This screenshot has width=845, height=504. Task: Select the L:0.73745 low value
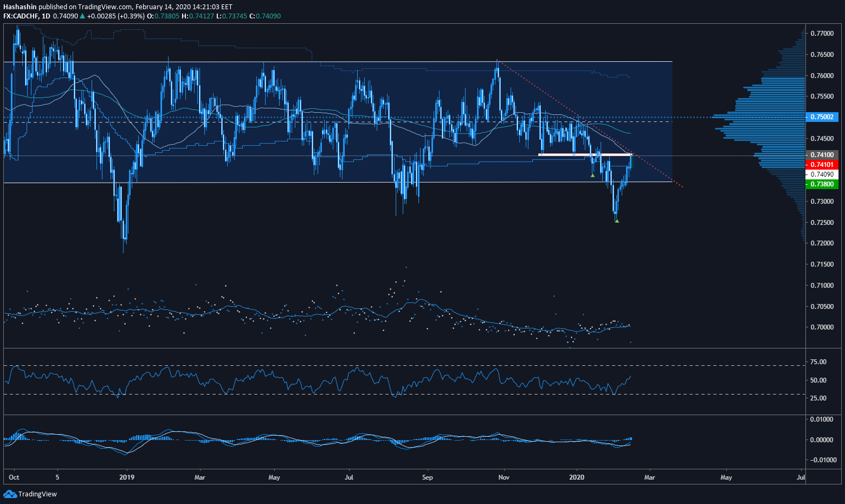click(x=231, y=16)
